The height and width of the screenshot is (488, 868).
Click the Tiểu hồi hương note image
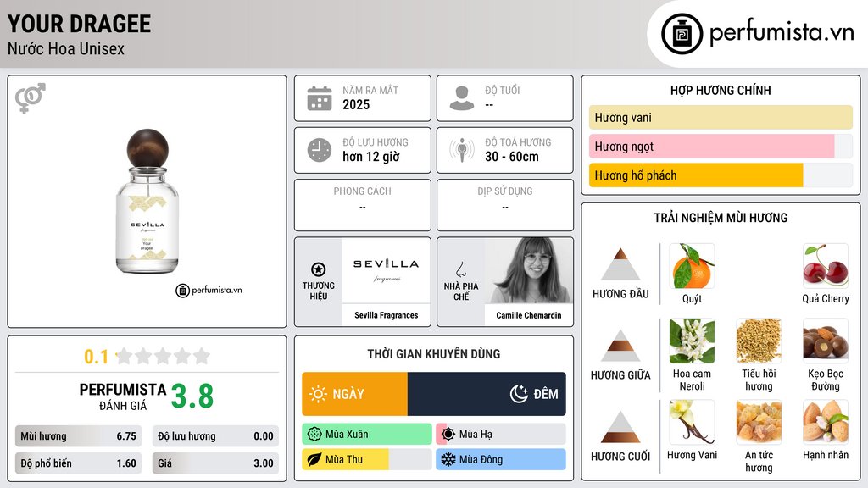pos(759,341)
